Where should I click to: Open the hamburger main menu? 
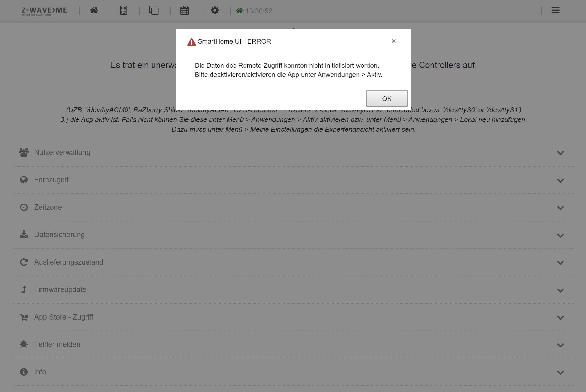click(555, 10)
